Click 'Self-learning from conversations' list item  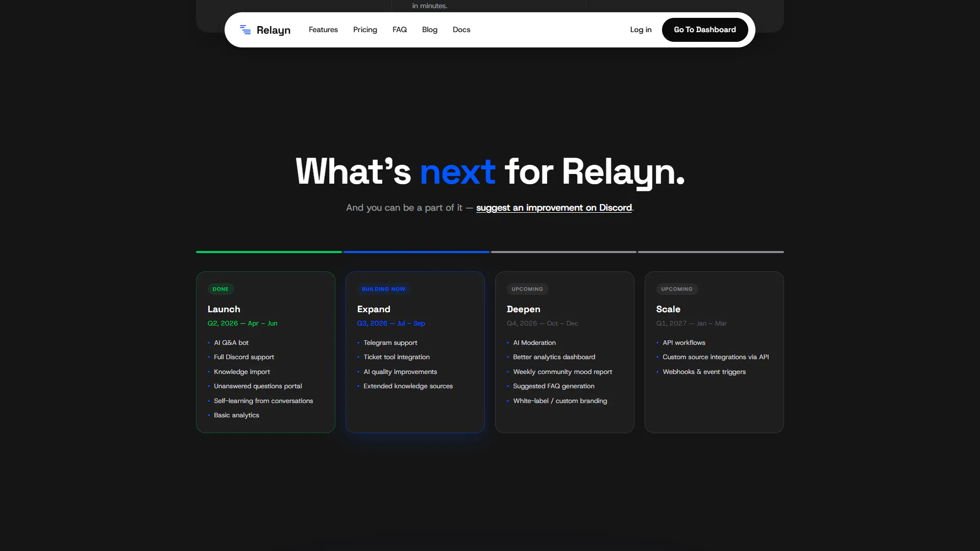pos(263,401)
